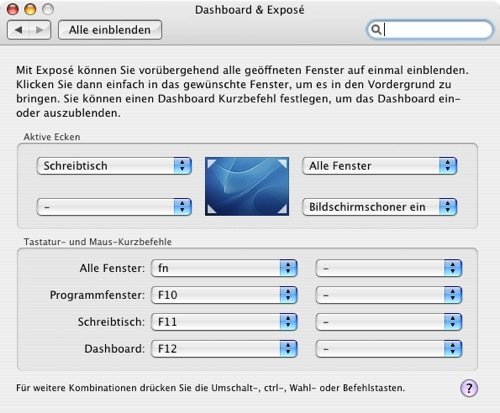Open the F10 shortcut dropdown for Programmfenster

pos(224,295)
